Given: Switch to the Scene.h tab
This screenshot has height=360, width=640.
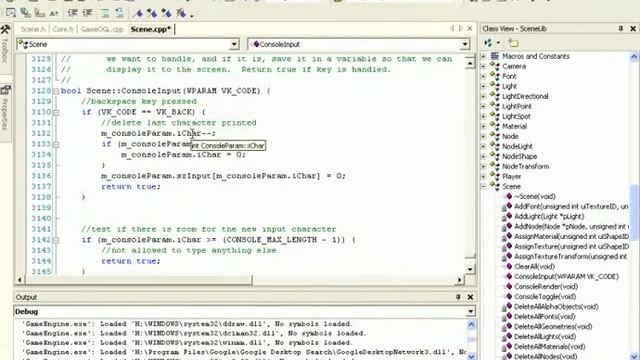Looking at the screenshot, I should (x=33, y=29).
